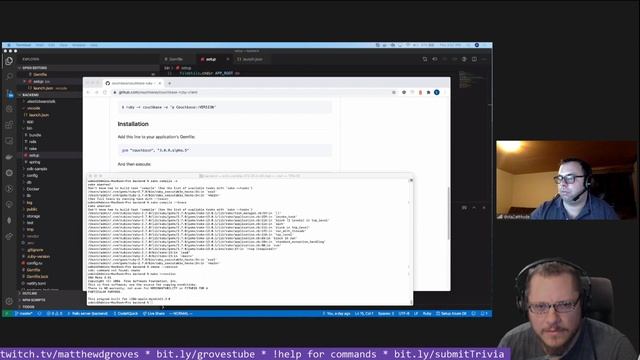
Task: Click Rails server (backend) in the status bar
Action: (87, 313)
